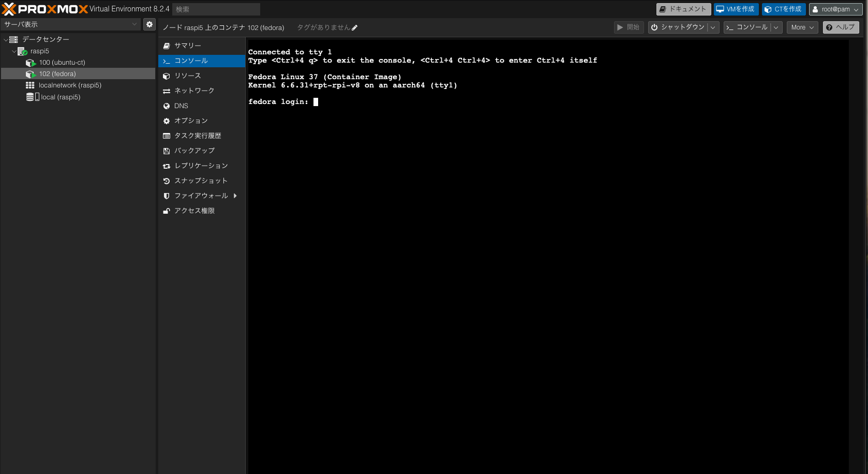Open the tree settings gear icon
The height and width of the screenshot is (474, 868).
[149, 24]
